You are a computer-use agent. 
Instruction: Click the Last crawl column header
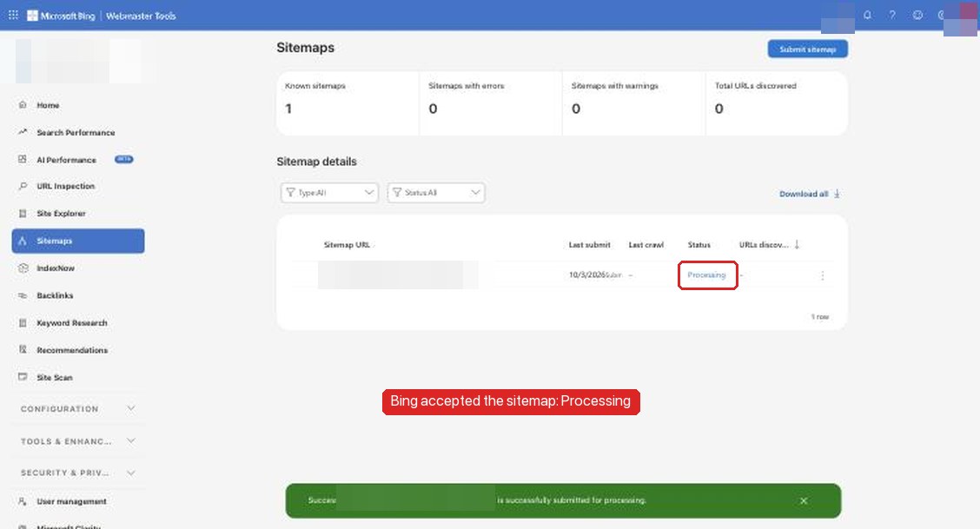click(646, 245)
